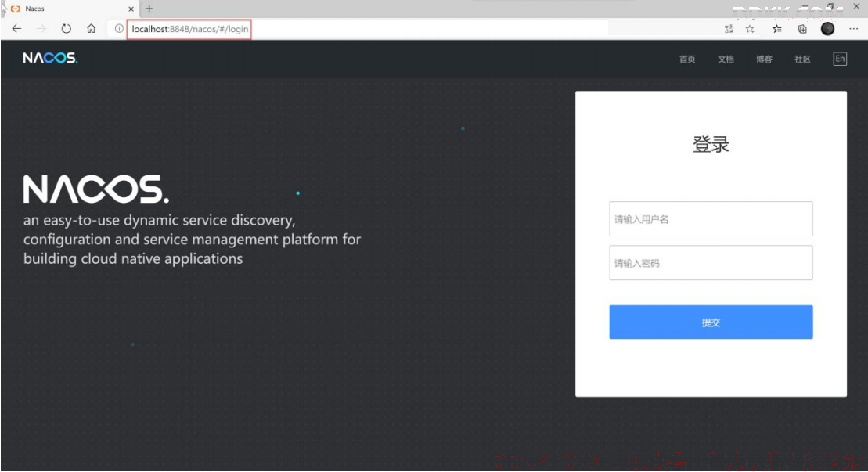Image resolution: width=868 pixels, height=472 pixels.
Task: View site information icon in address bar
Action: click(119, 29)
